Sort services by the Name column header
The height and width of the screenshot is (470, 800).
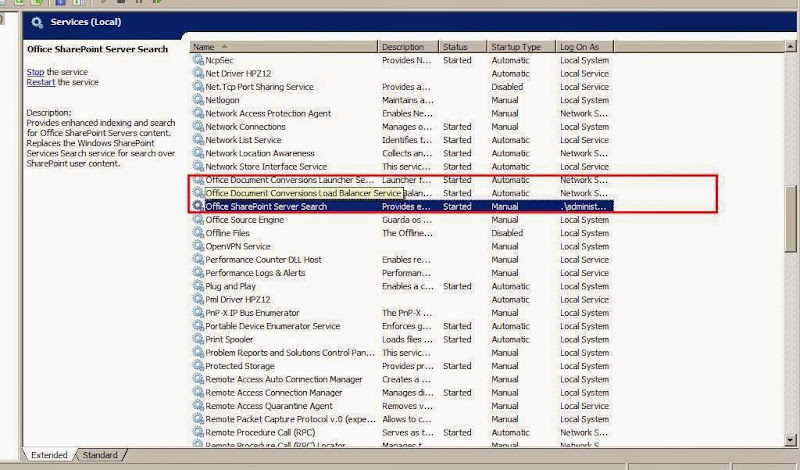[x=284, y=46]
